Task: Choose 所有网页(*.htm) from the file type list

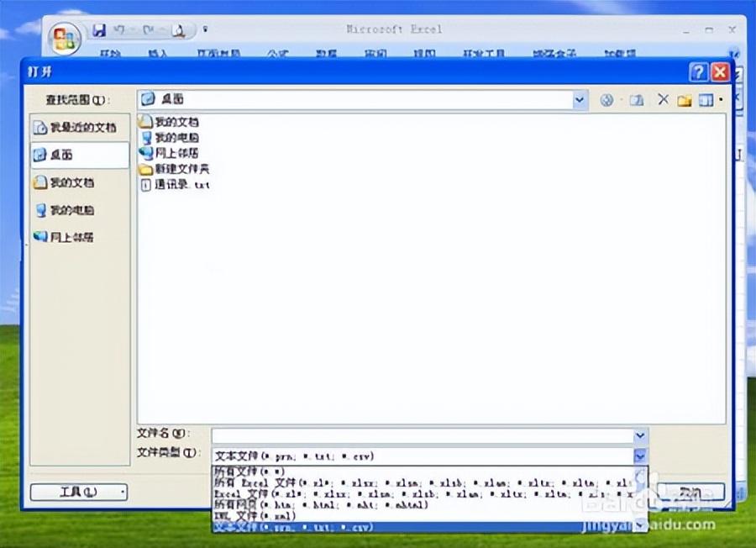Action: tap(423, 505)
